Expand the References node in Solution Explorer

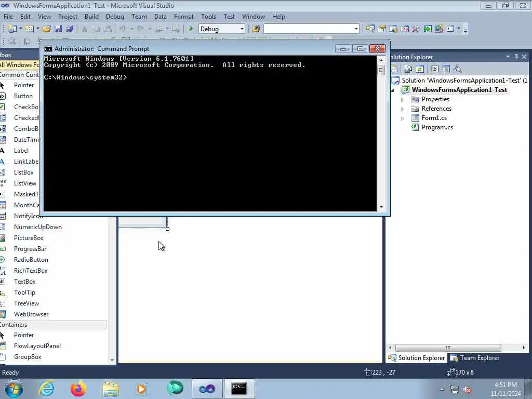click(403, 109)
